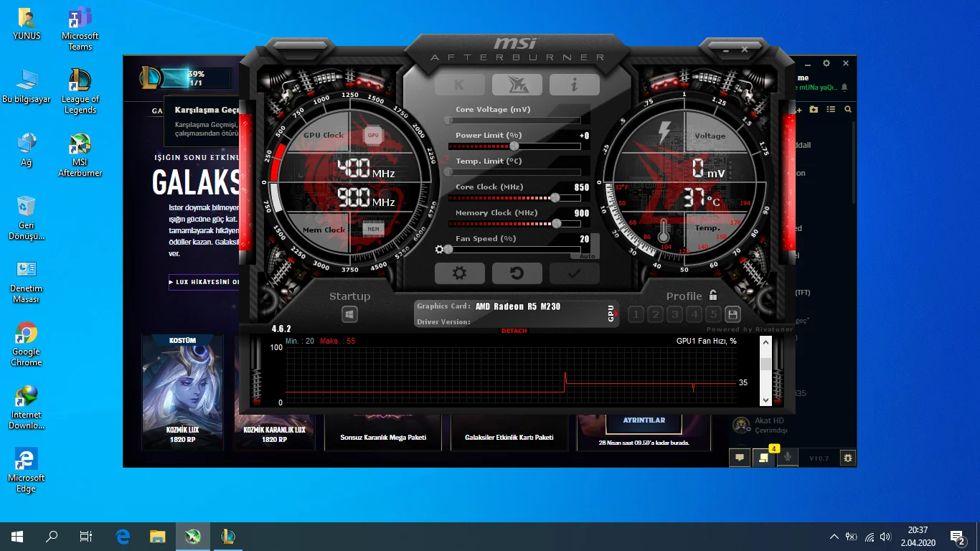Click the GPU1 fan speed graph area
Viewport: 980px width, 551px height.
click(x=512, y=375)
